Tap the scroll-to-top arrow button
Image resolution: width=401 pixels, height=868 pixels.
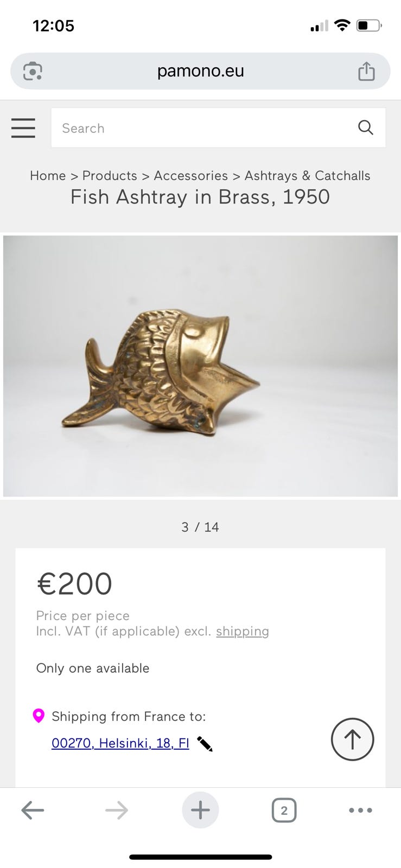[x=353, y=739]
